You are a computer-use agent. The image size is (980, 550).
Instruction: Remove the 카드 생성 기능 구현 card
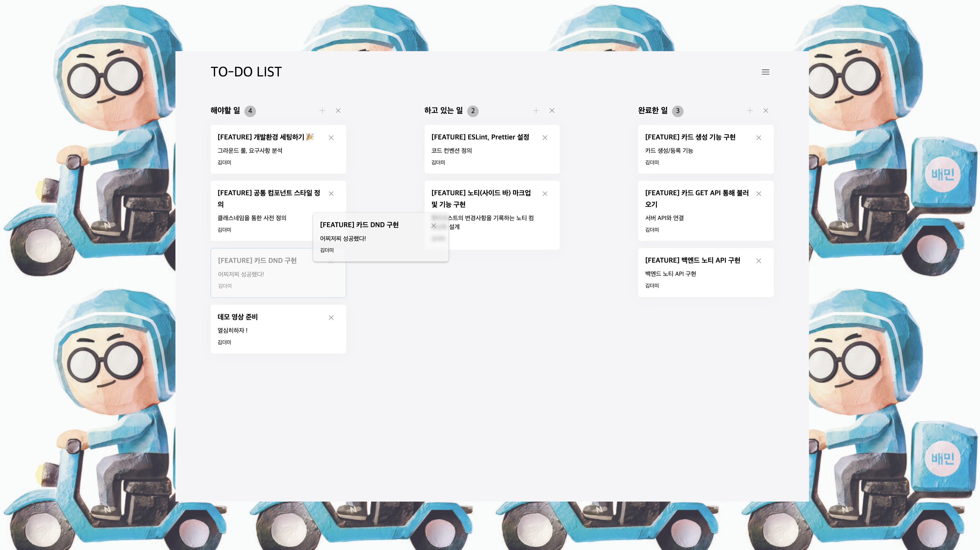pyautogui.click(x=759, y=138)
